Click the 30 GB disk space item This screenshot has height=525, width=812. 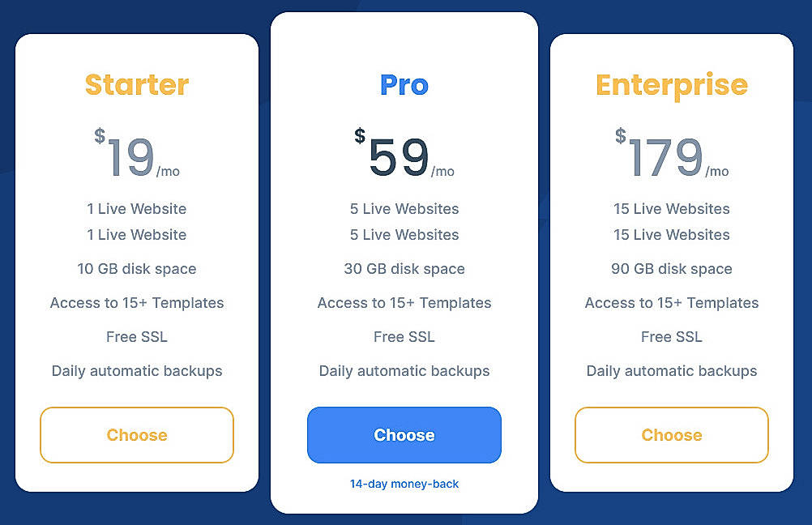[x=404, y=269]
